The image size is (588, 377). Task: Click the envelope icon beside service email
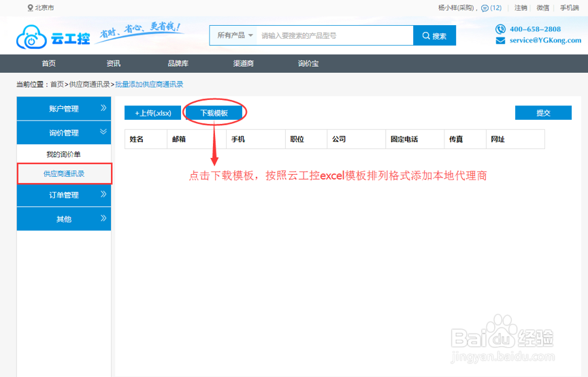500,41
